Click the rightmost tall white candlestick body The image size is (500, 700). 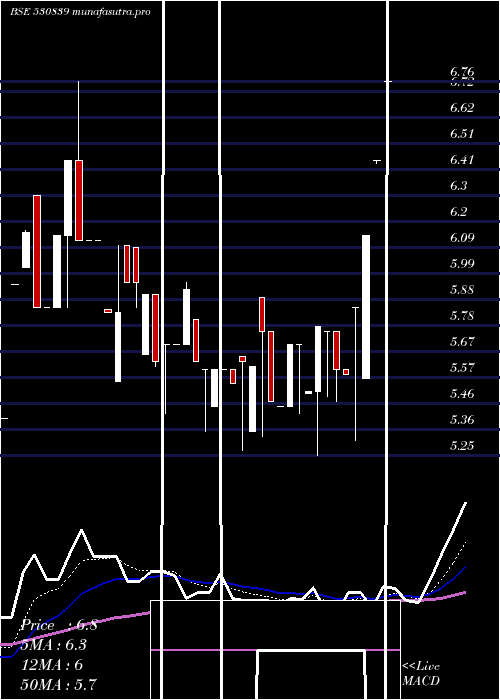click(x=366, y=307)
